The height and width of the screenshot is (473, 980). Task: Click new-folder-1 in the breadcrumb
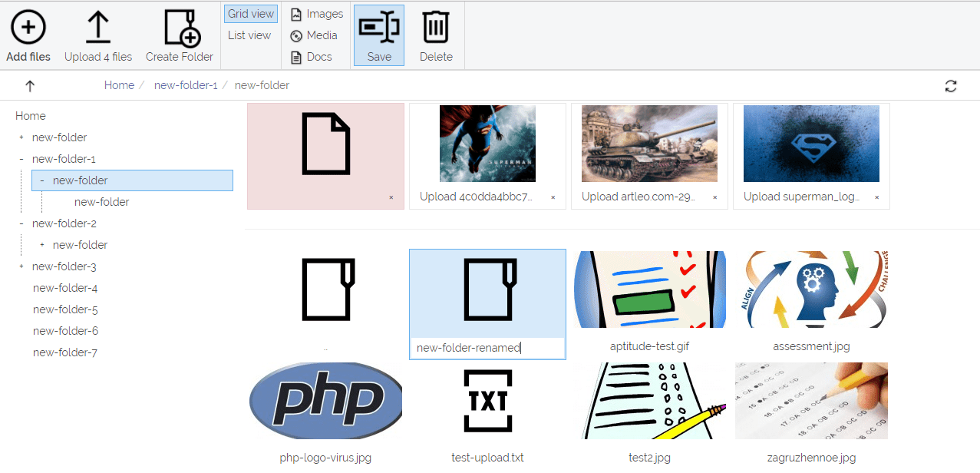tap(186, 85)
